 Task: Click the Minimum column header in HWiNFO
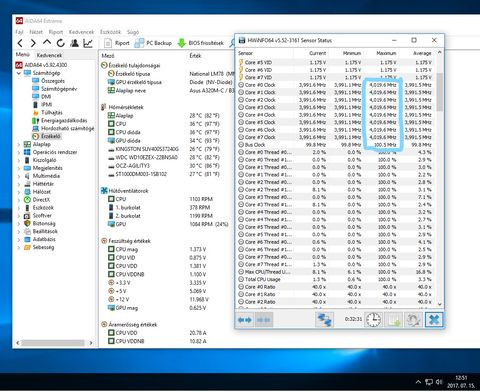(x=352, y=53)
